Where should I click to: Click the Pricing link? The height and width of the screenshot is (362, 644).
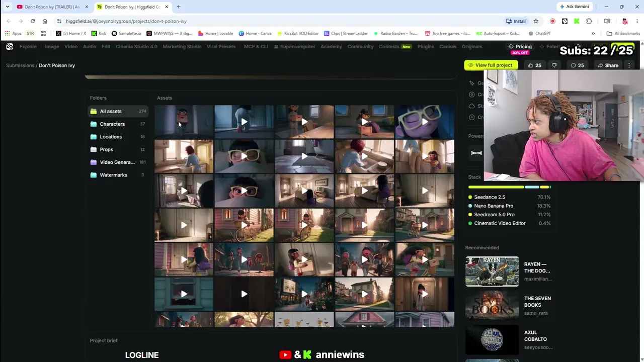[x=520, y=47]
